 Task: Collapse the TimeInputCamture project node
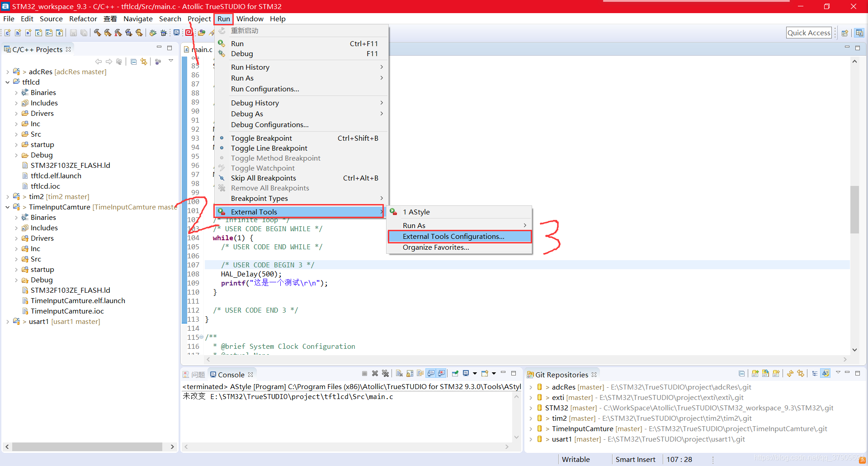tap(8, 207)
